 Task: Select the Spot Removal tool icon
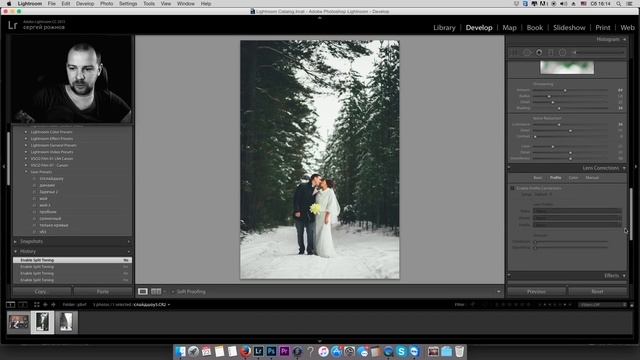(527, 53)
